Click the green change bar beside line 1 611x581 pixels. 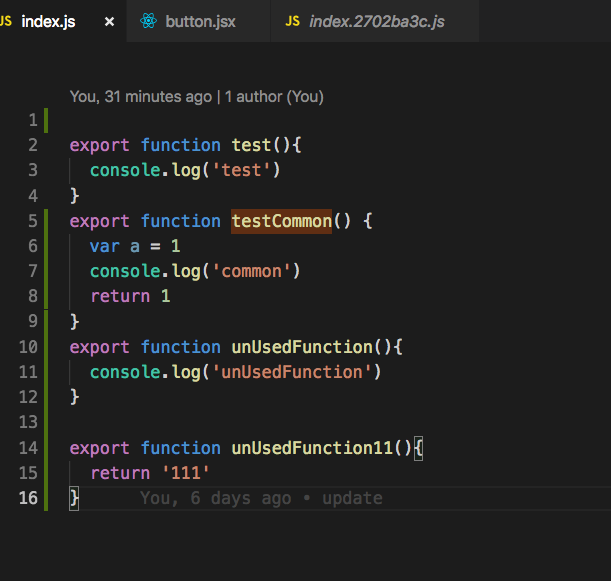click(x=45, y=120)
